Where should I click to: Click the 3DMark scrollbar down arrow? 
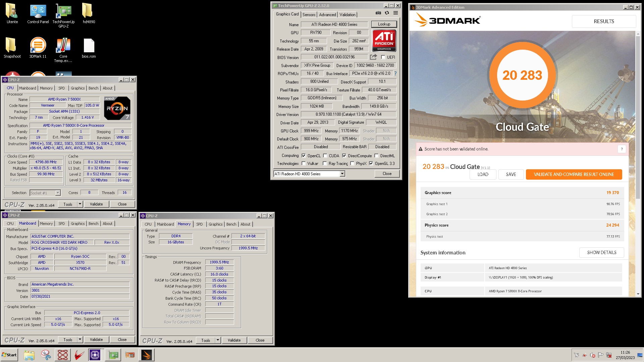coord(638,294)
